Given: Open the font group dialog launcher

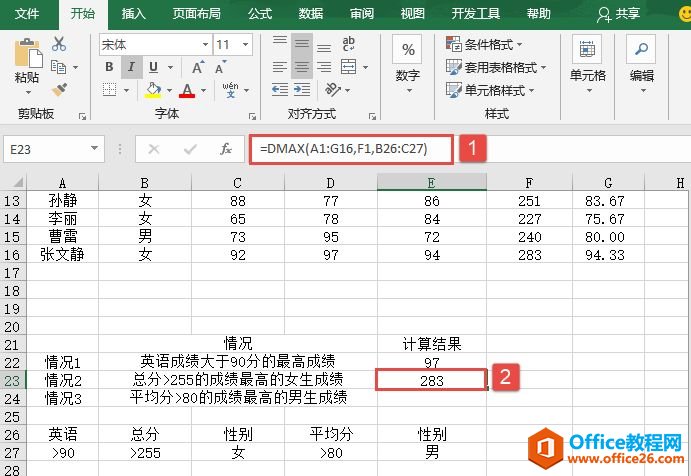Looking at the screenshot, I should (253, 116).
